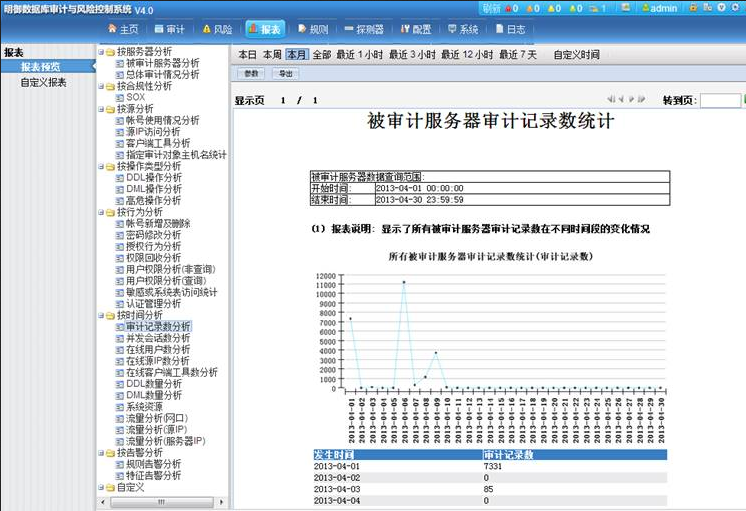Viewport: 746px width, 511px height.
Task: Click the network topology icon in header
Action: (707, 8)
